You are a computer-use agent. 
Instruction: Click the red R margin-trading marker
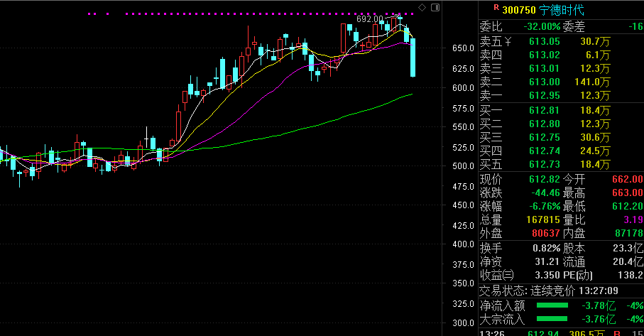pyautogui.click(x=496, y=7)
